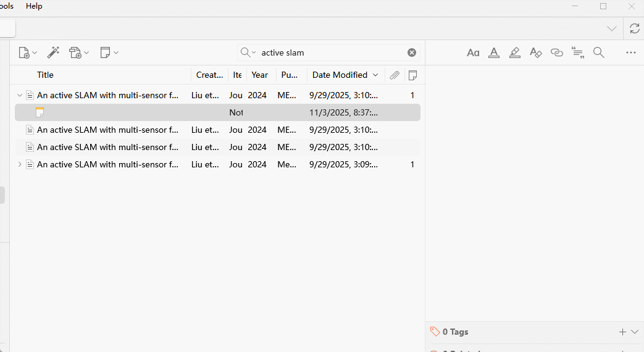Image resolution: width=644 pixels, height=352 pixels.
Task: Open find and replace in note editor
Action: coord(599,52)
